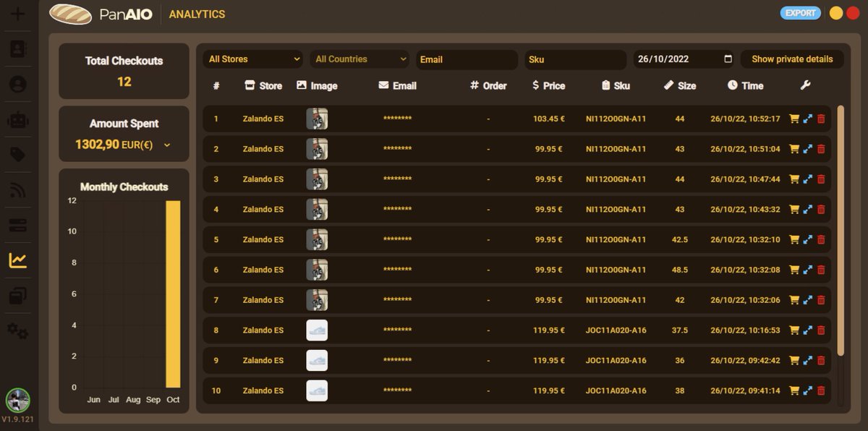Delete checkout row 7 with trash icon
Viewport: 868px width, 431px height.
[x=821, y=300]
